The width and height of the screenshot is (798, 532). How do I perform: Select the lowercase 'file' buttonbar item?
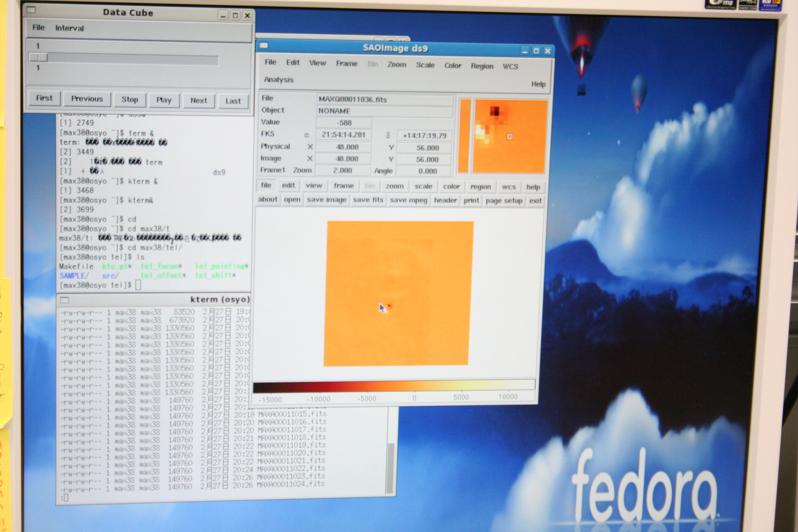266,185
